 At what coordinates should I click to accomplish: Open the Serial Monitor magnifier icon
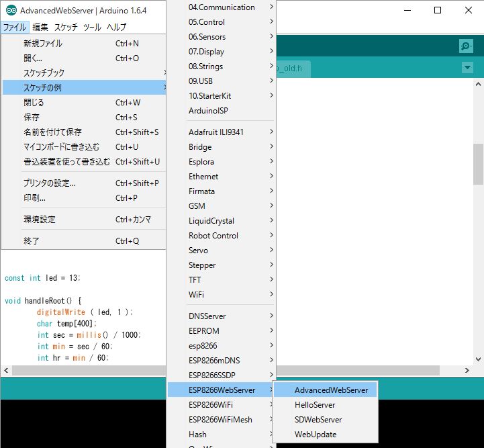[x=466, y=46]
